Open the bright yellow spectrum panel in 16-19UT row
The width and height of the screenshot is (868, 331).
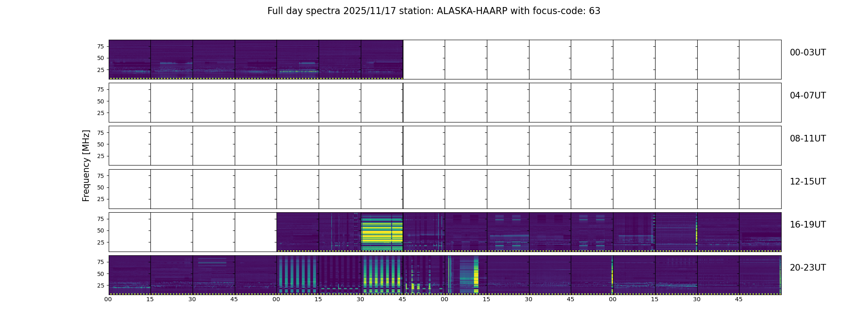(382, 232)
